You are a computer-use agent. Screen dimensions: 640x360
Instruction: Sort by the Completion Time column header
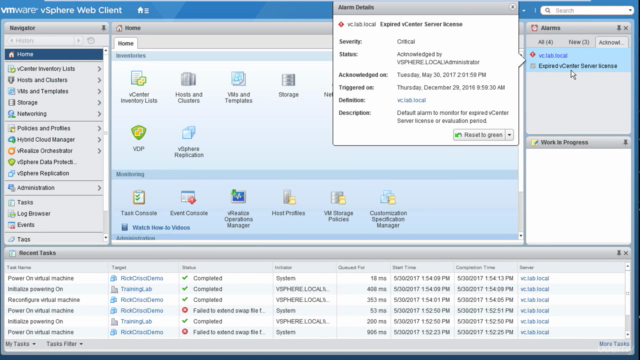point(485,267)
